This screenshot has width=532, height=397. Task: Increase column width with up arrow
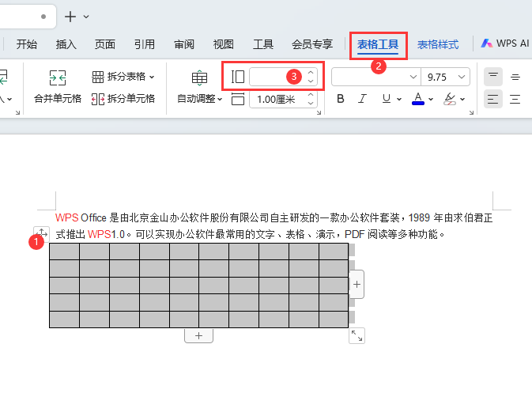tap(311, 73)
